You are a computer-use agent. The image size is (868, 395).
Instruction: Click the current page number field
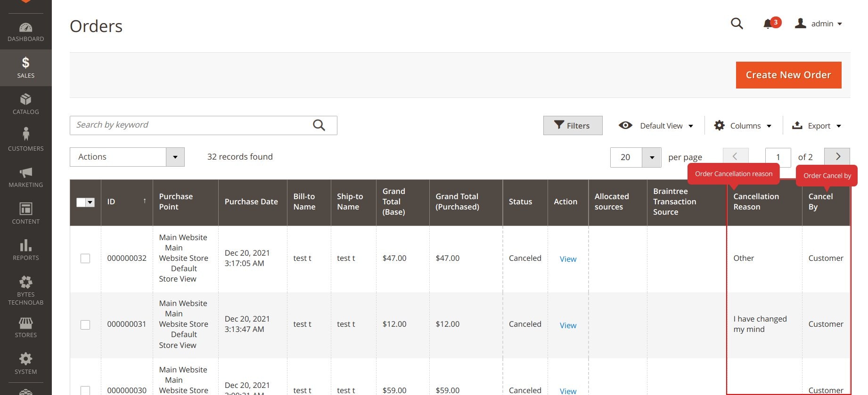point(778,157)
